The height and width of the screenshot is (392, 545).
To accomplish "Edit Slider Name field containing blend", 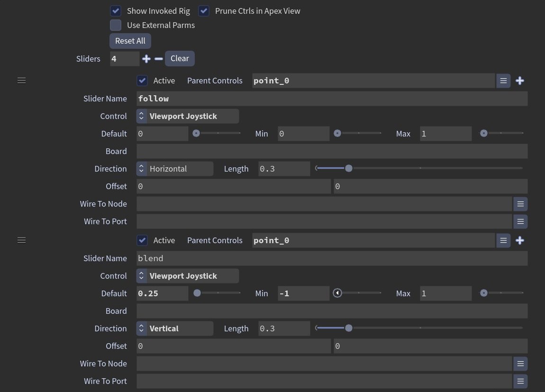I will 332,258.
